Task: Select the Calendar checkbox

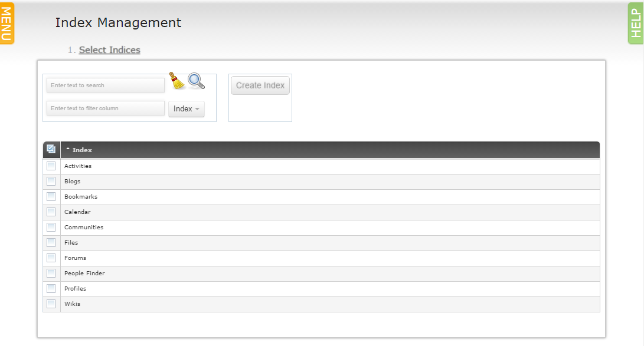Action: click(x=51, y=212)
